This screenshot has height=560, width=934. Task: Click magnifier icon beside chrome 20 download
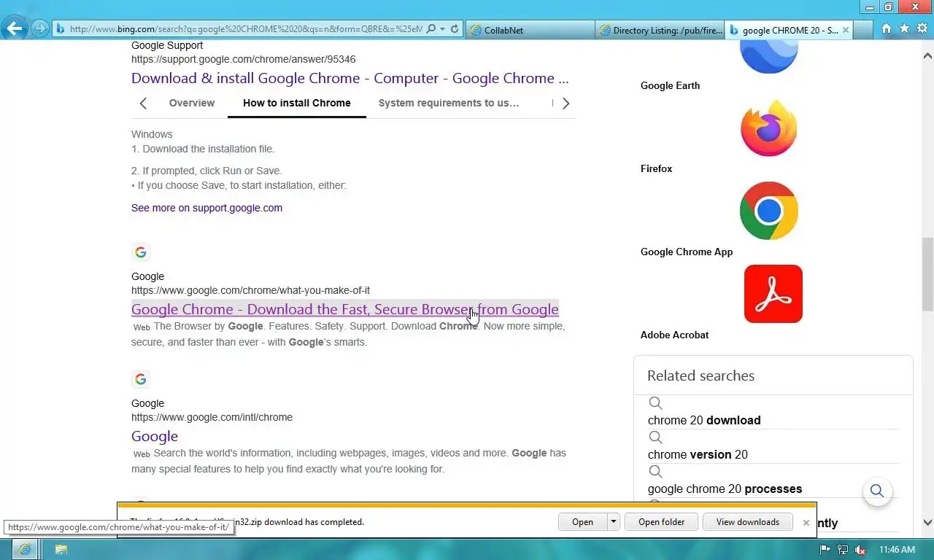coord(655,403)
